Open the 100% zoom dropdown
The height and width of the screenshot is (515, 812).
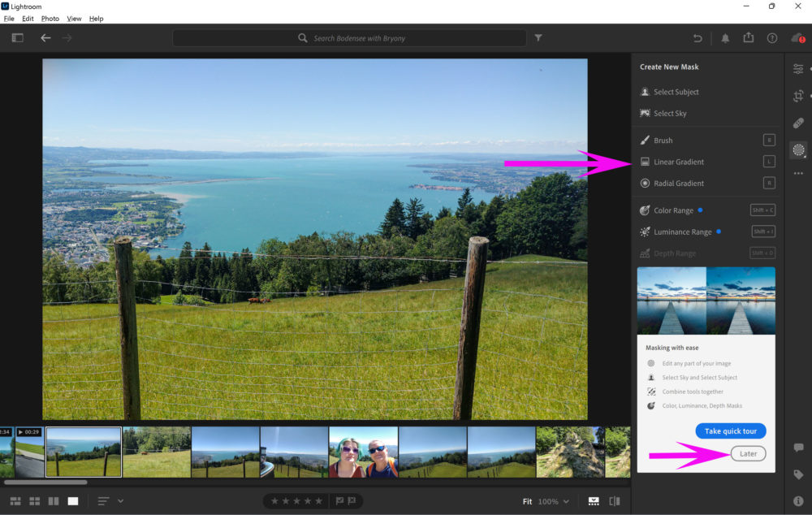point(554,501)
